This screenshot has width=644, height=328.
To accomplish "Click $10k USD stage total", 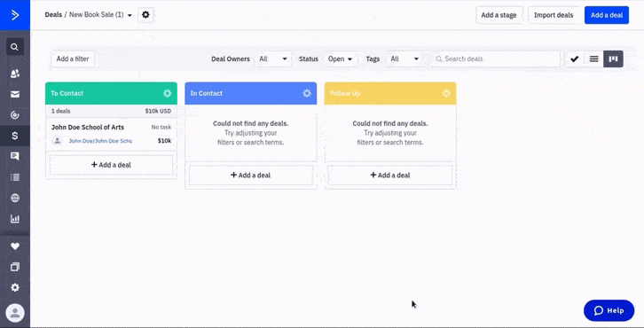I will point(158,111).
